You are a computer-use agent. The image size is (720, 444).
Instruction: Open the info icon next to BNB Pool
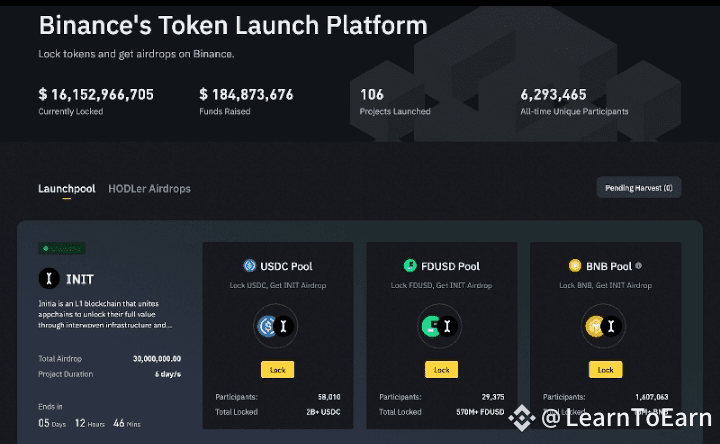639,265
